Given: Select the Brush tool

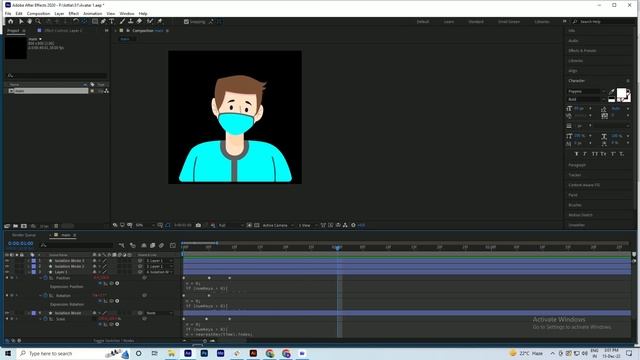Looking at the screenshot, I should tap(122, 22).
